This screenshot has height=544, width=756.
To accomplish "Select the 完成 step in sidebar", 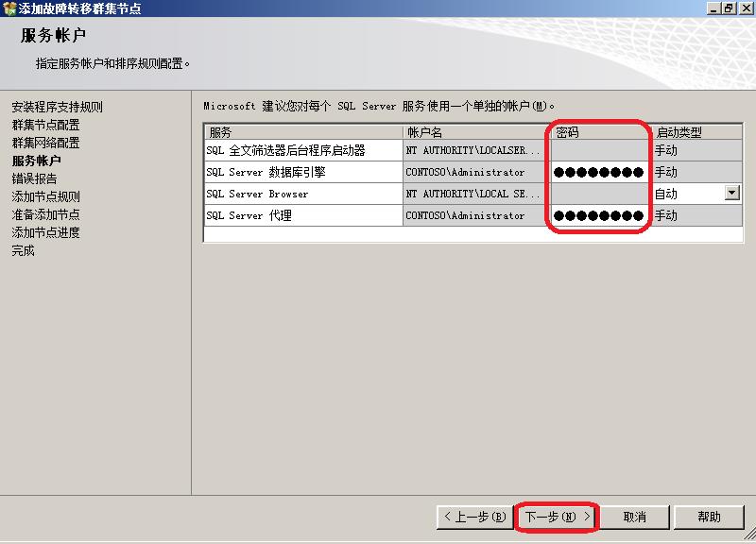I will 23,250.
